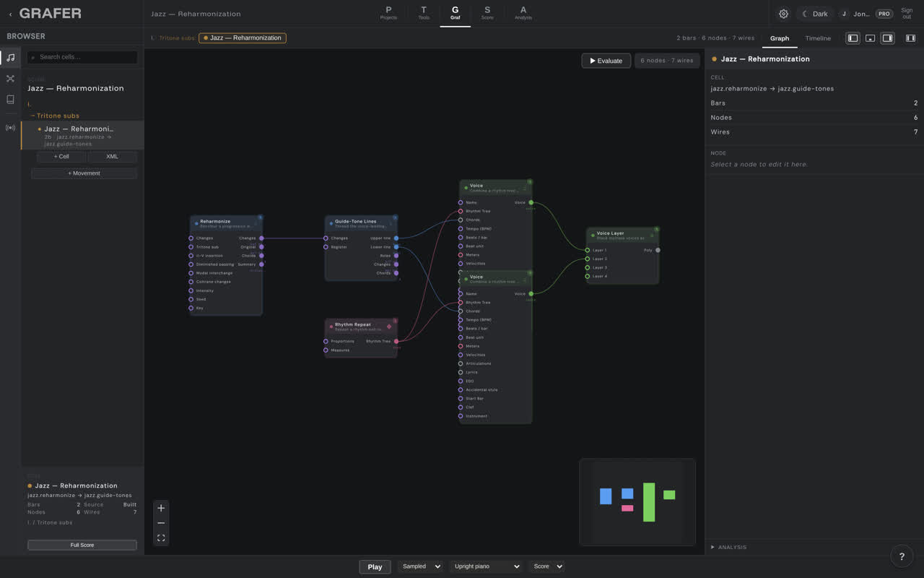
Task: Open the Score view dropdown
Action: tap(547, 566)
